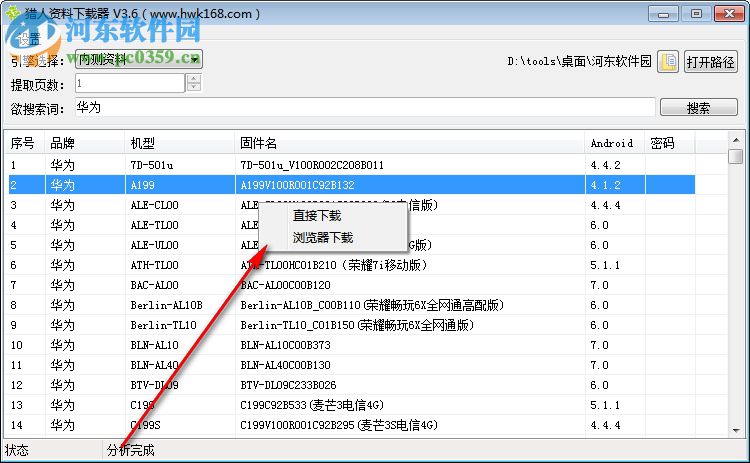Click the scrollbar down arrow

point(736,430)
